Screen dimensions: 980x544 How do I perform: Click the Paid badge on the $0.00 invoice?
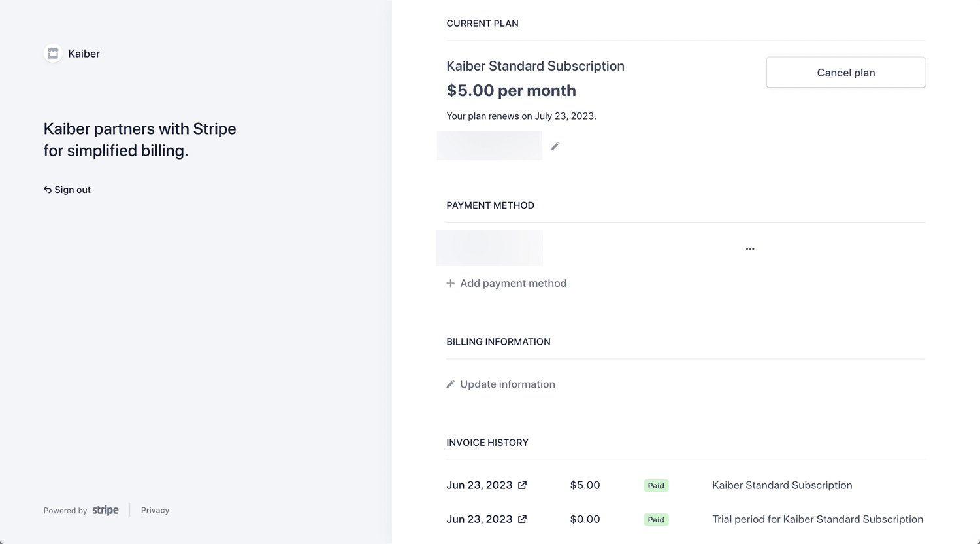(x=656, y=520)
